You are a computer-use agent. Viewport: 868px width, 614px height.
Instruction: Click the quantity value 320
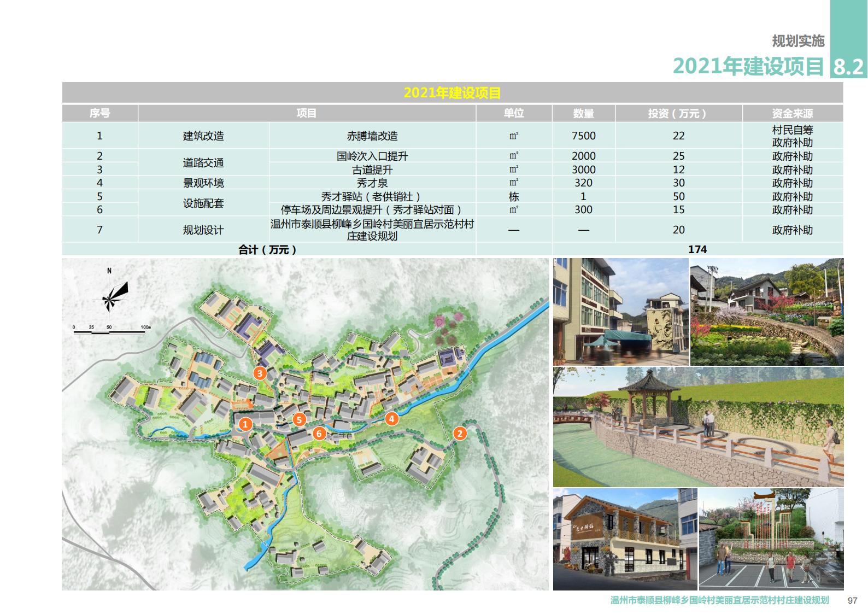(x=584, y=183)
